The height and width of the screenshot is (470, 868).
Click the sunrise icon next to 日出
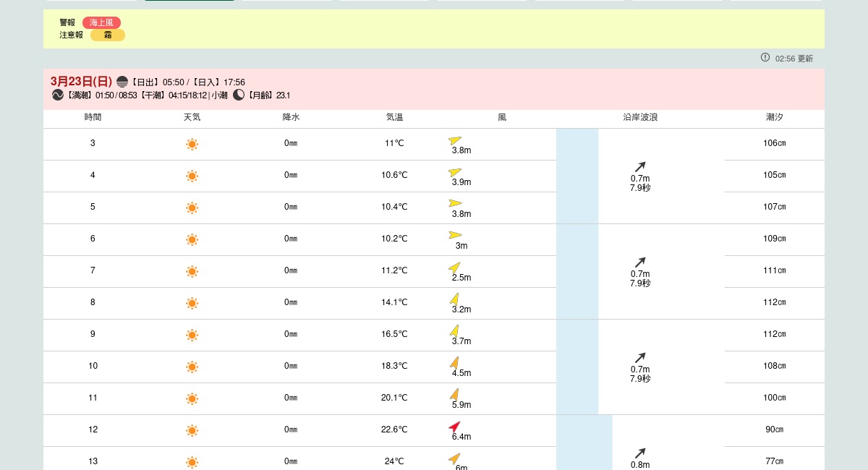122,82
